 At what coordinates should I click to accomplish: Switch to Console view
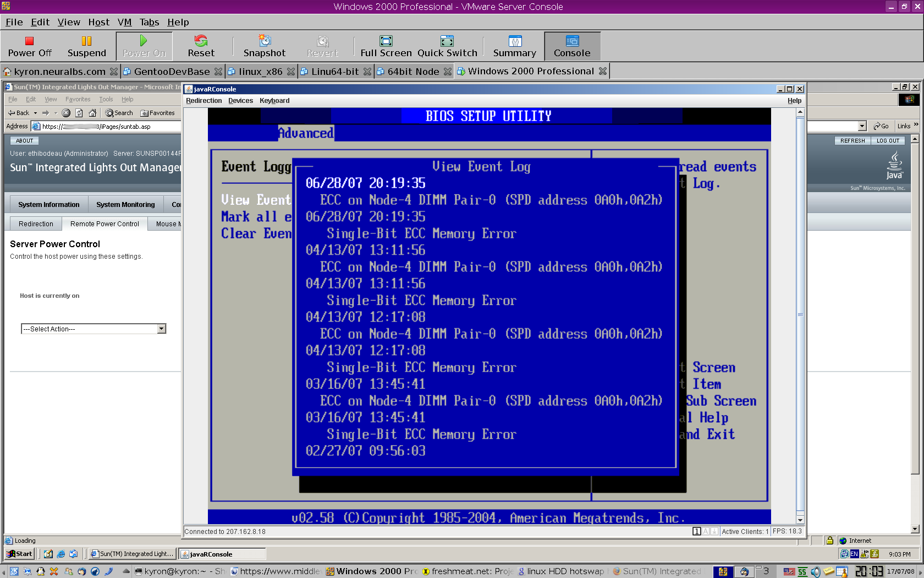point(572,46)
